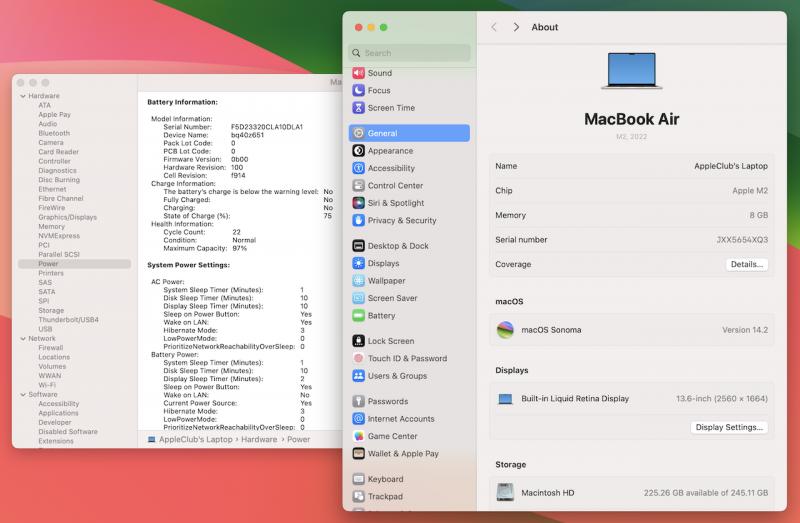800x523 pixels.
Task: Collapse the Software tree section
Action: pos(23,394)
